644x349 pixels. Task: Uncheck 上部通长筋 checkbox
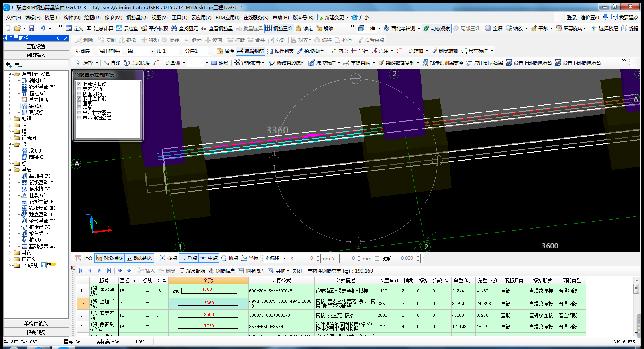pos(79,84)
